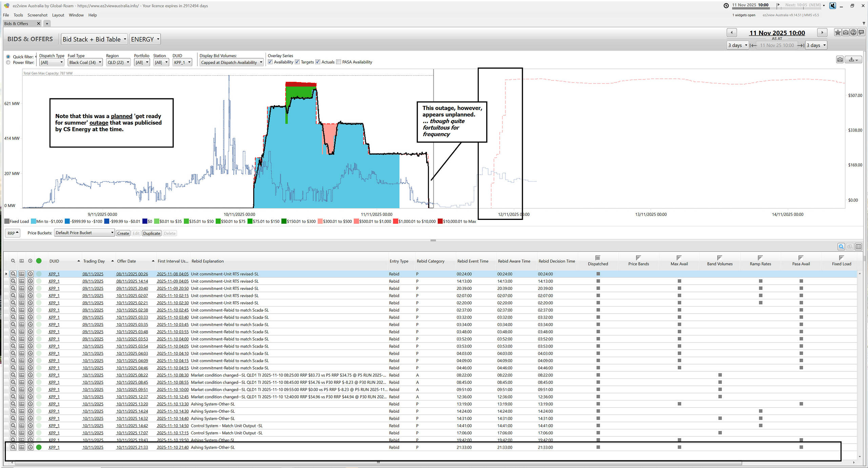Click magnifier icon in first KPP_1 row
The height and width of the screenshot is (468, 868).
pyautogui.click(x=13, y=274)
